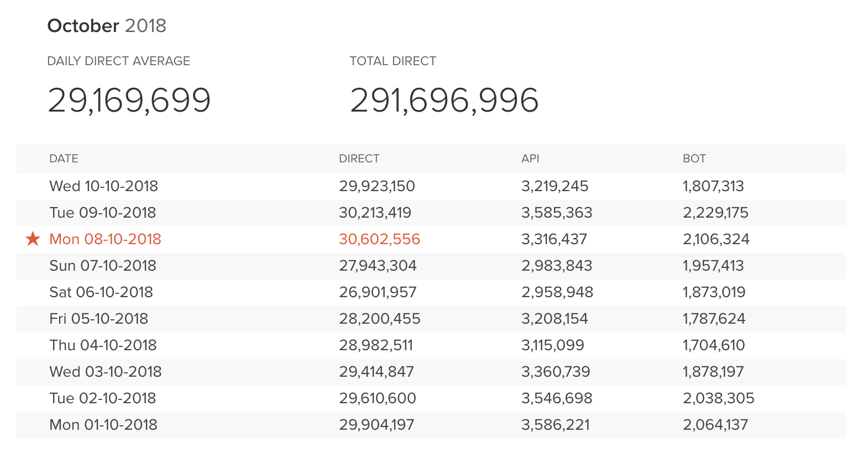
Task: Select the Mon 01-10-2018 row date
Action: 103,425
